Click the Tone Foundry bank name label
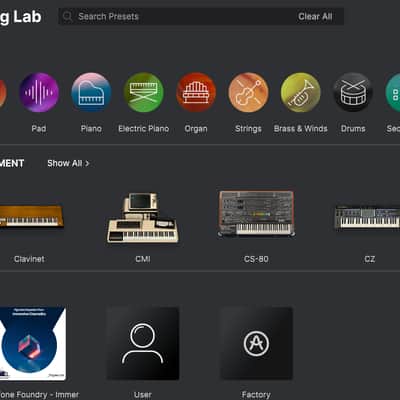 click(39, 395)
